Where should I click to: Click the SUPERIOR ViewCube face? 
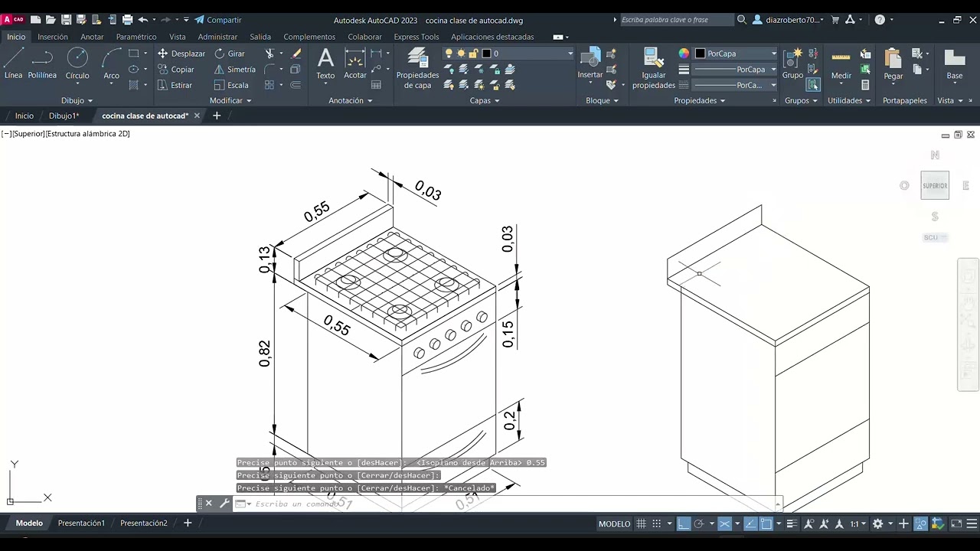935,185
